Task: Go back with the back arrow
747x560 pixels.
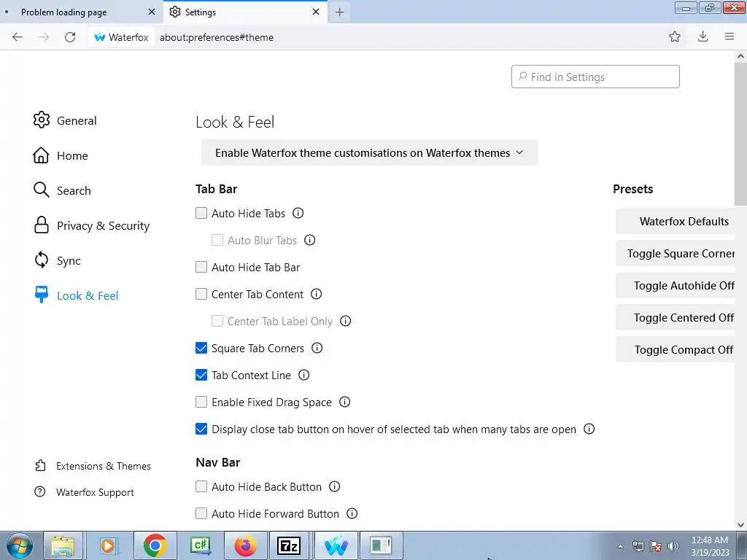Action: (18, 37)
